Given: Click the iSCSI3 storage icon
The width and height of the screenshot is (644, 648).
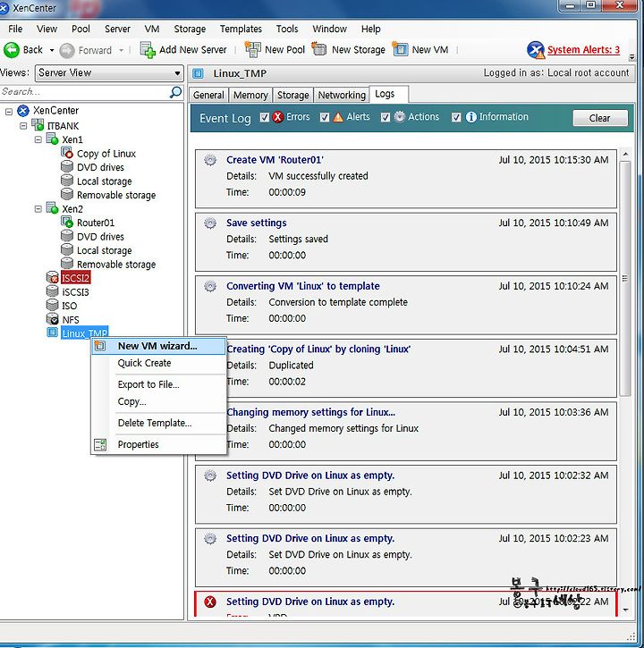Looking at the screenshot, I should [52, 291].
